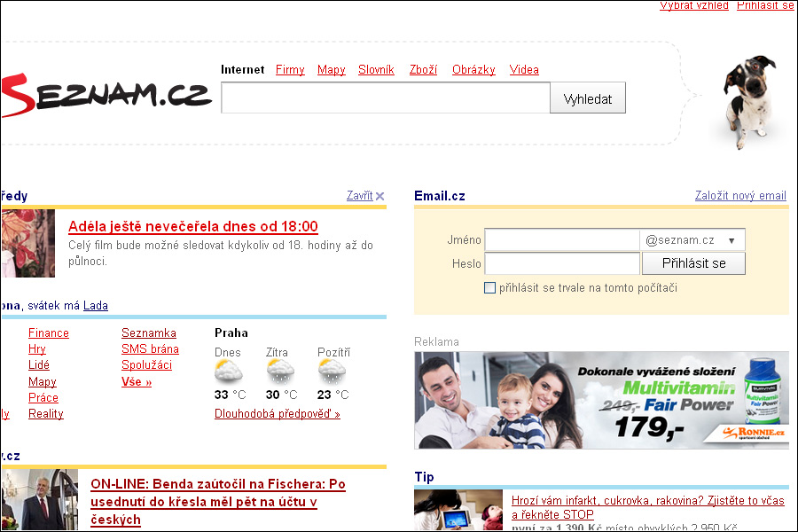Enable permanent login checkbox
This screenshot has width=798, height=532.
pyautogui.click(x=489, y=287)
